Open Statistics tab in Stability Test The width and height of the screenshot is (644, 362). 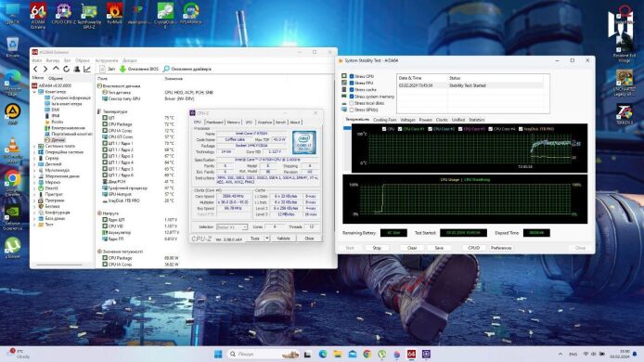pyautogui.click(x=476, y=120)
